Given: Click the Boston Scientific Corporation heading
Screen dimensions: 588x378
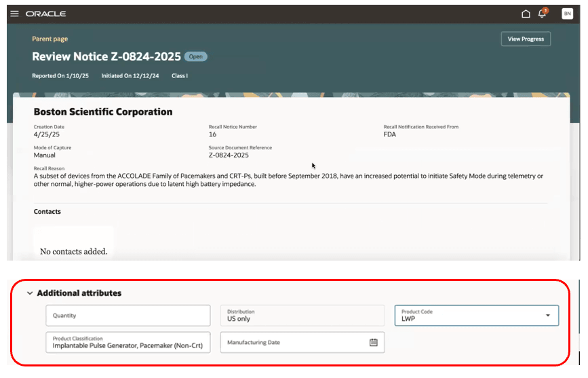Looking at the screenshot, I should point(103,112).
